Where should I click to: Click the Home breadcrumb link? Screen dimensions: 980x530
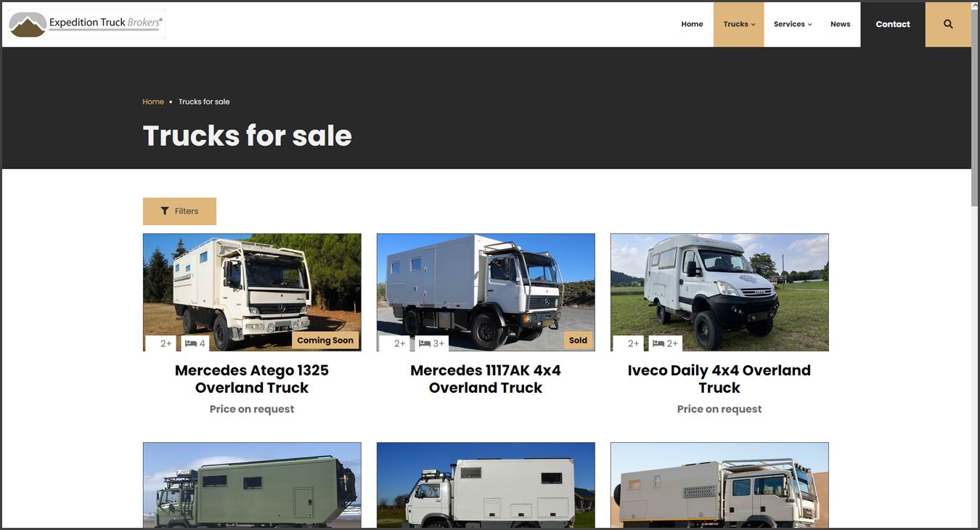click(x=153, y=102)
